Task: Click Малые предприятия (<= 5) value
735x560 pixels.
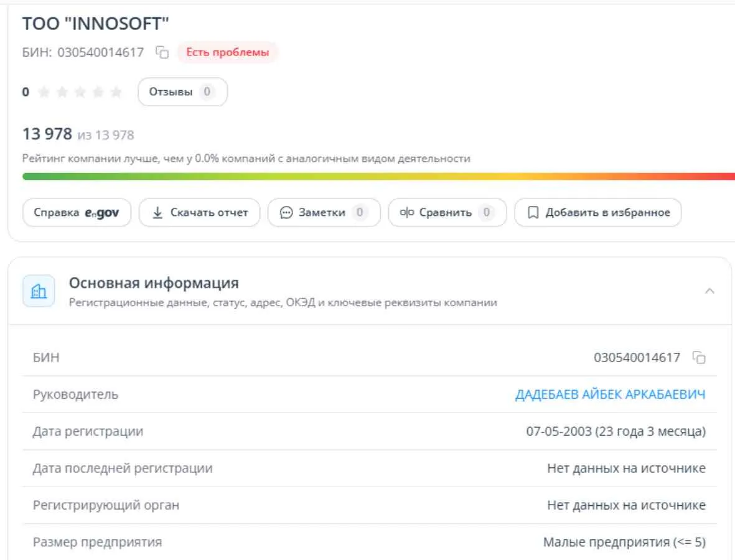Action: [624, 542]
